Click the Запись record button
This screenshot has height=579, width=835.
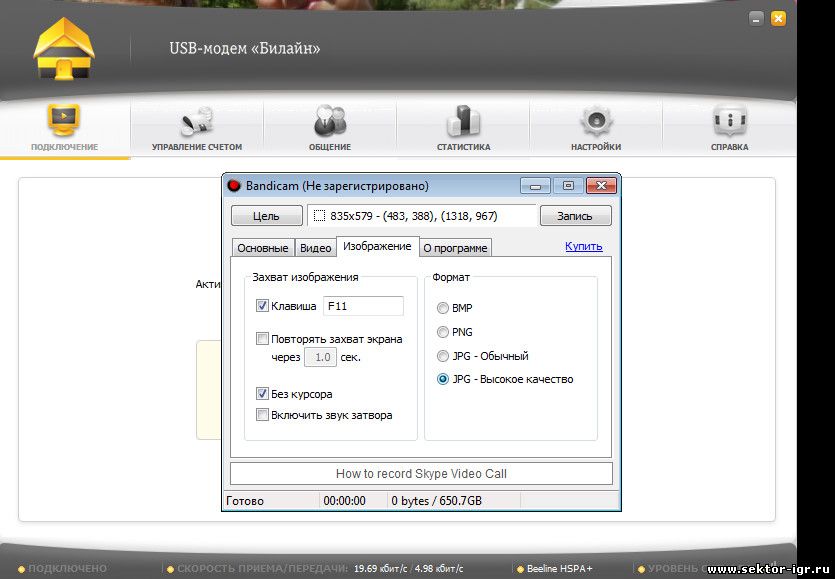pyautogui.click(x=575, y=216)
